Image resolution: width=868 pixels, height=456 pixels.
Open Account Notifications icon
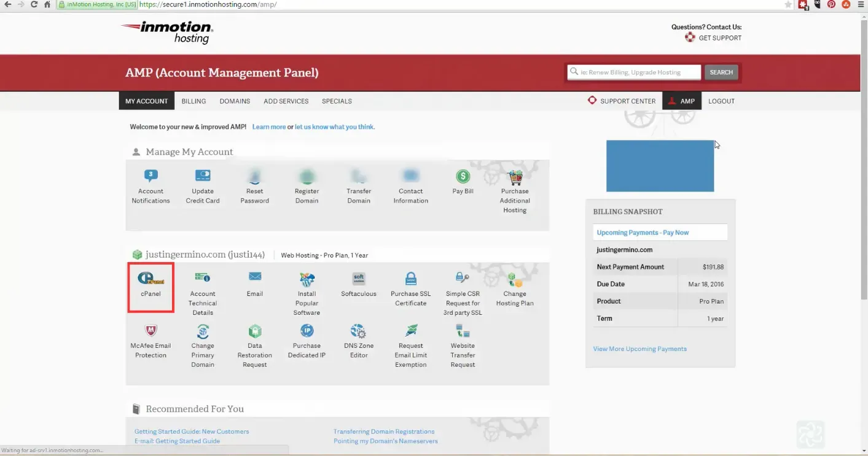tap(151, 176)
